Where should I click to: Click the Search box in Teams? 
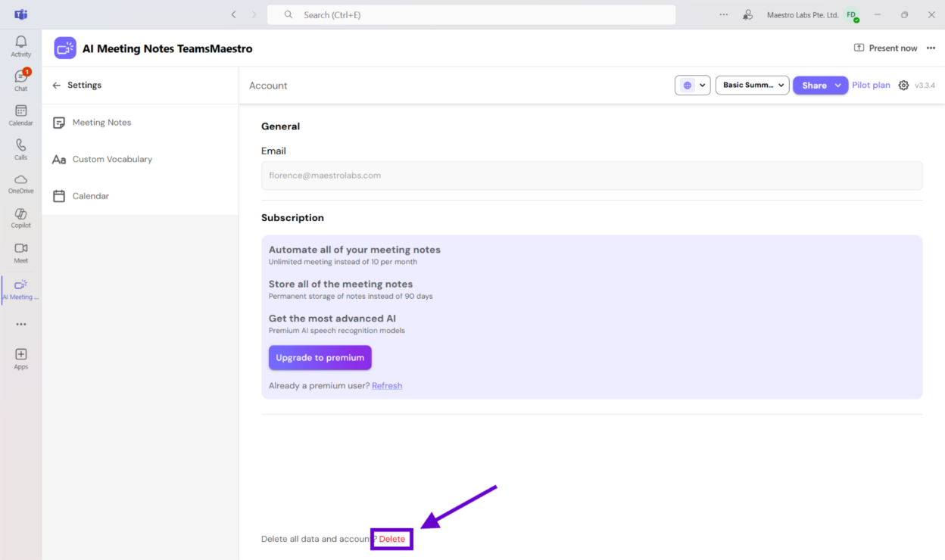(471, 14)
